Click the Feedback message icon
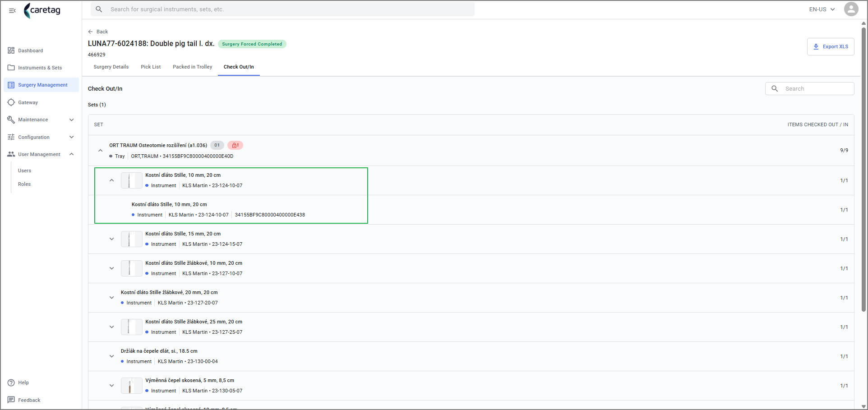The height and width of the screenshot is (410, 868). pyautogui.click(x=11, y=400)
